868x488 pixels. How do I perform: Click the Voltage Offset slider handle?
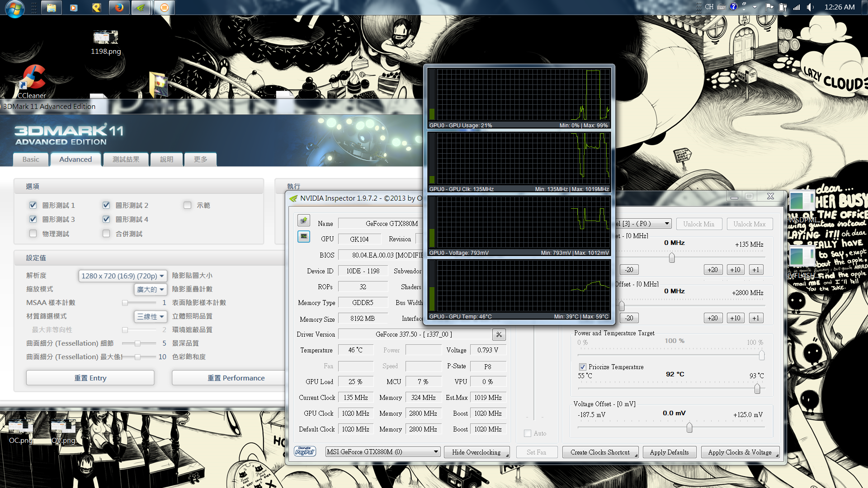coord(689,427)
